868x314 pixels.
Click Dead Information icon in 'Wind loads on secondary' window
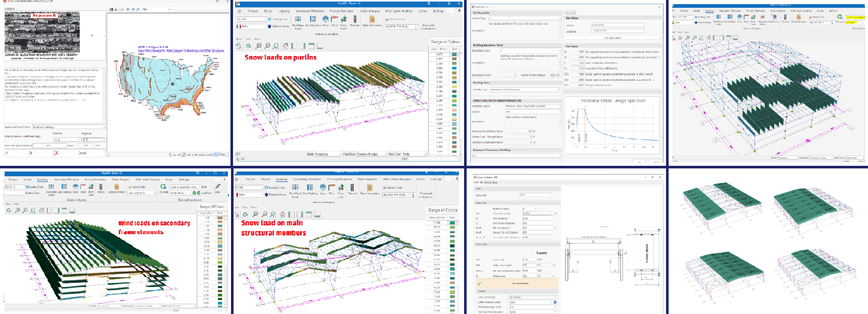click(x=117, y=187)
